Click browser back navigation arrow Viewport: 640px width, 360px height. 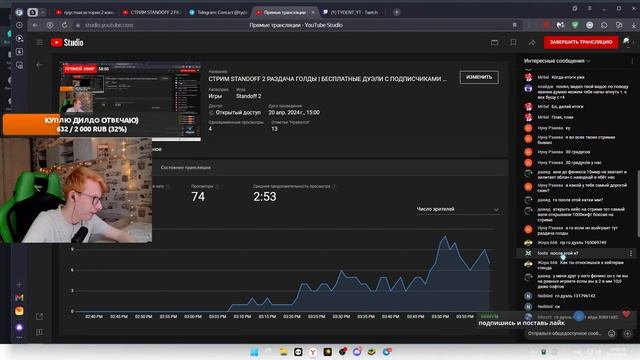coord(36,25)
